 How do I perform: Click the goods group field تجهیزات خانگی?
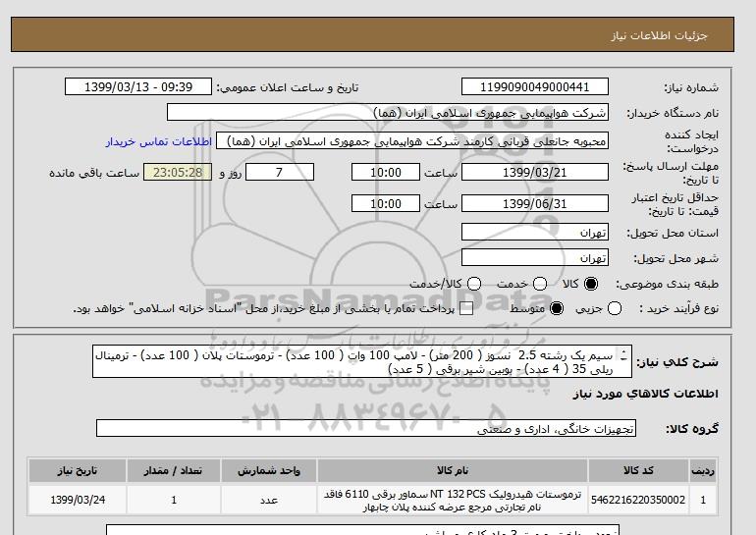click(x=366, y=428)
